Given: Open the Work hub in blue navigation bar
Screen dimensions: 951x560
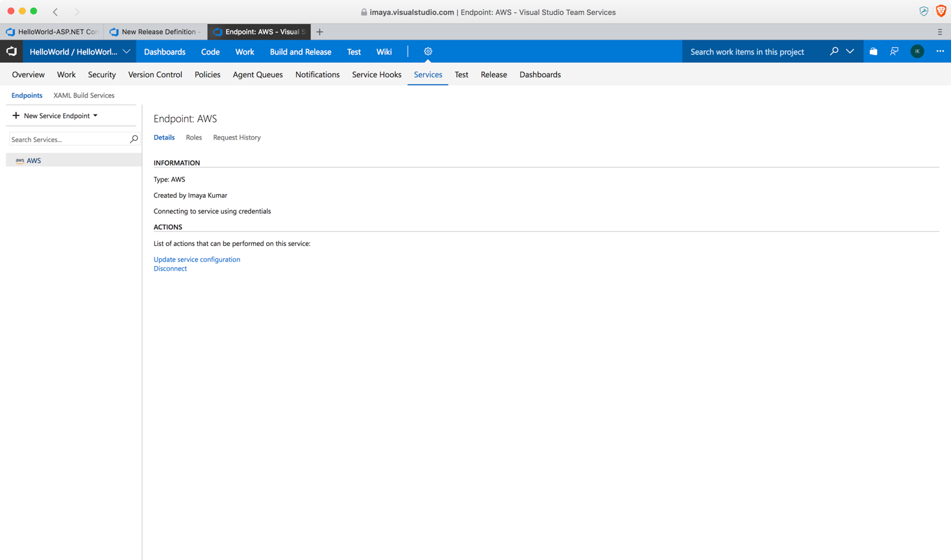Looking at the screenshot, I should [x=245, y=52].
